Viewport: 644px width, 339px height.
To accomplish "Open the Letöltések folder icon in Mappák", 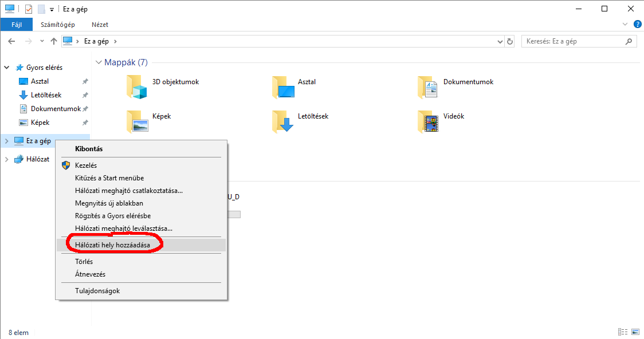I will coord(283,121).
